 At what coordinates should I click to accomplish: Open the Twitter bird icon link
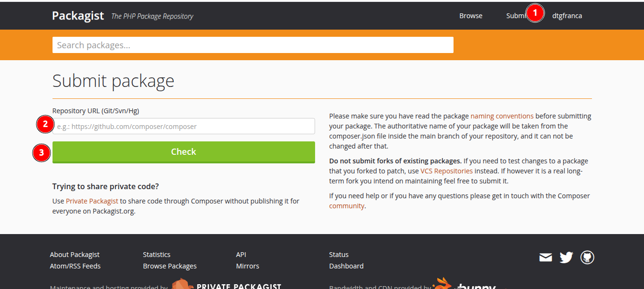[x=566, y=258]
